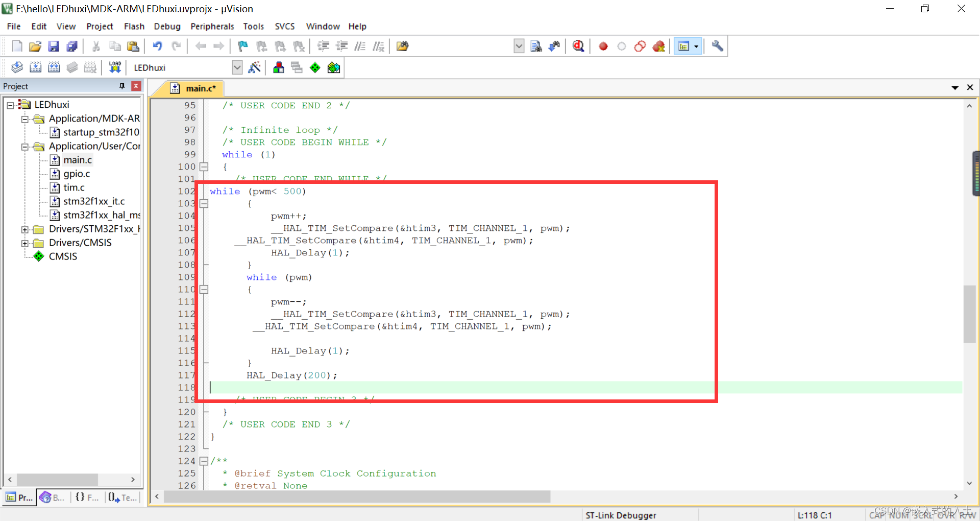Open the Debug menu
Image resolution: width=980 pixels, height=521 pixels.
167,27
